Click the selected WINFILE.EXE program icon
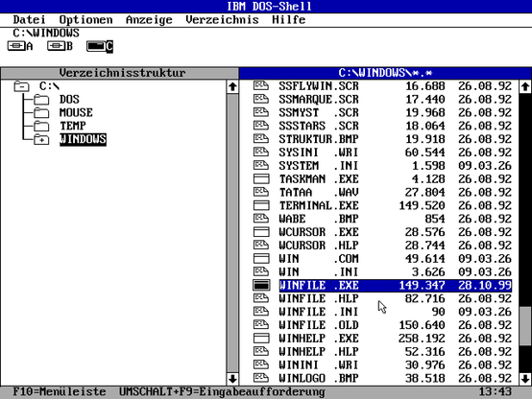532x399 pixels. (x=261, y=285)
